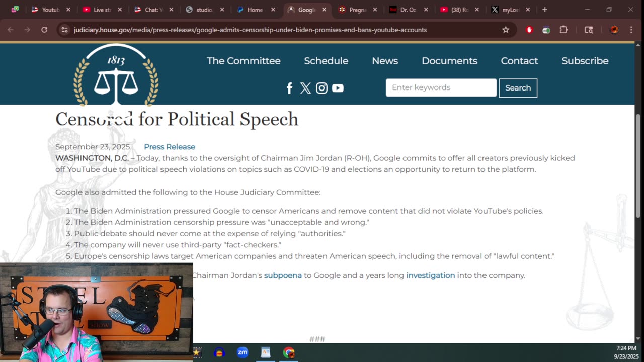The height and width of the screenshot is (362, 644).
Task: Click the first pinned tab icon
Action: (15, 10)
